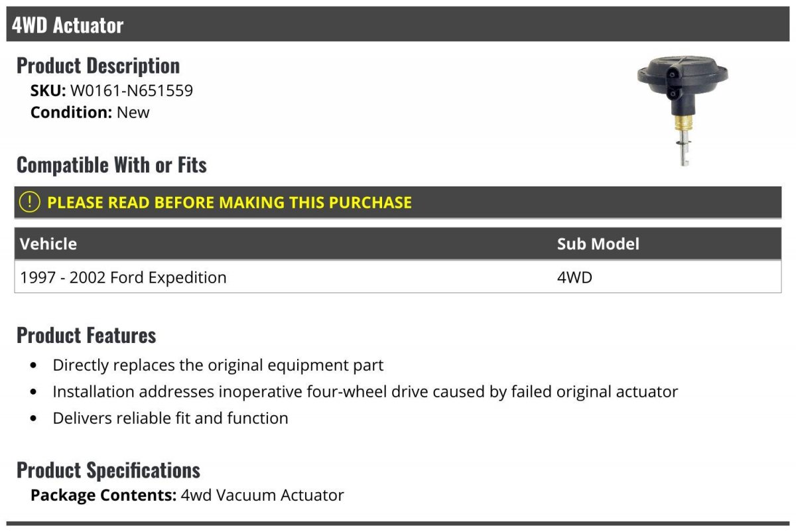Click the SKU number W0161-N651559

click(131, 91)
